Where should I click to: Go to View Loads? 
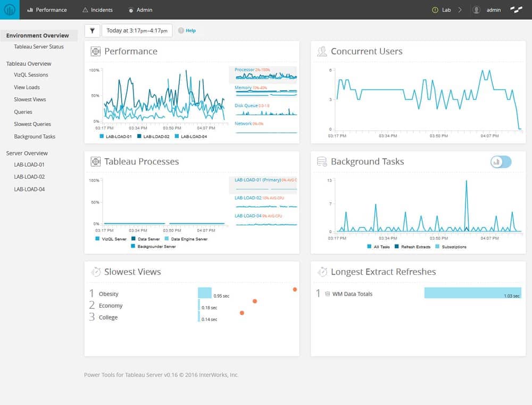(x=27, y=88)
